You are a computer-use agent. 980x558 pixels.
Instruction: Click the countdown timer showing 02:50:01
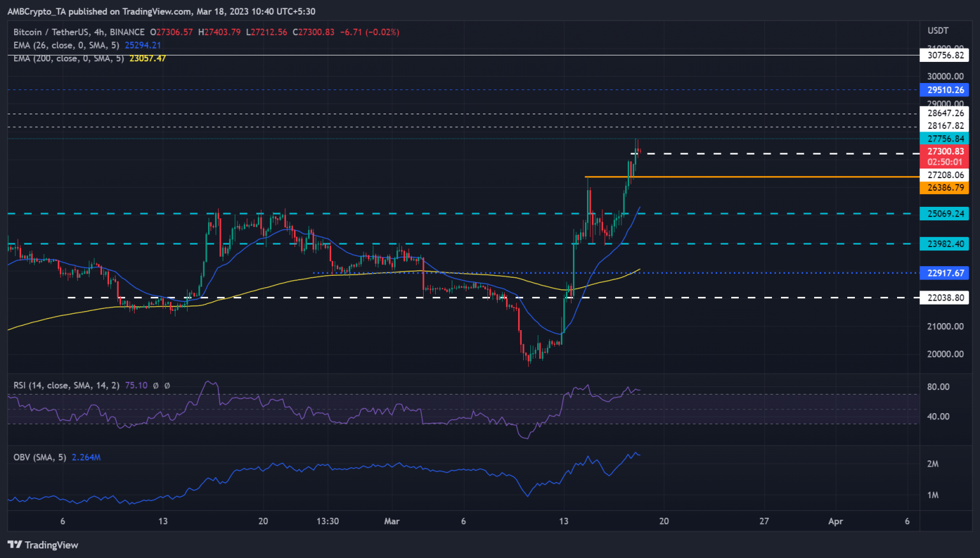point(944,162)
